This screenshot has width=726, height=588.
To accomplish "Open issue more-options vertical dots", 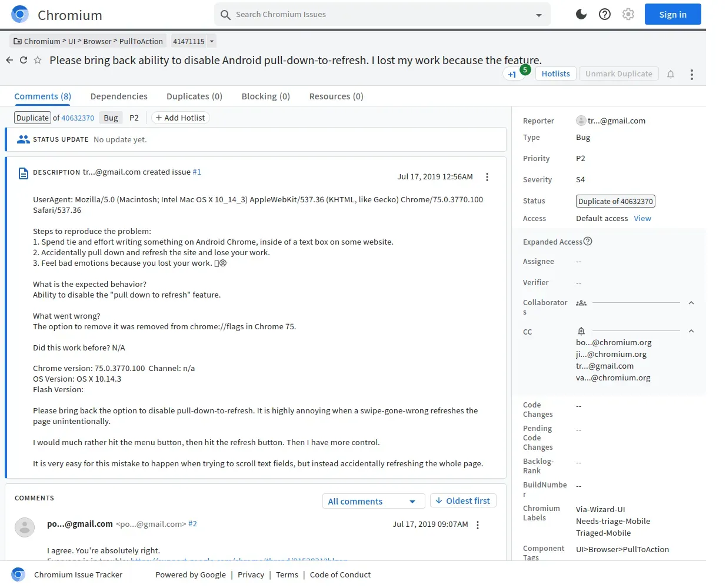I will (692, 75).
